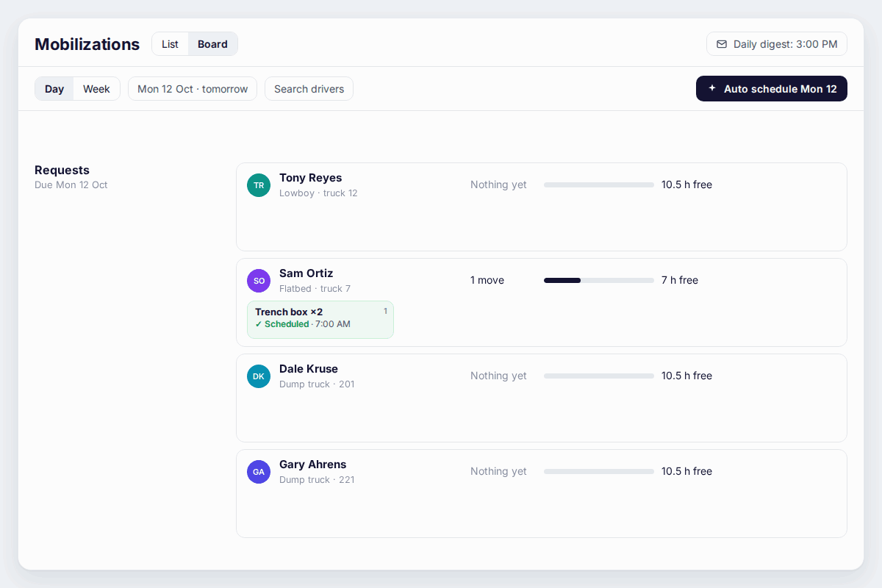Open the Trench box ×2 scheduled card

click(320, 320)
